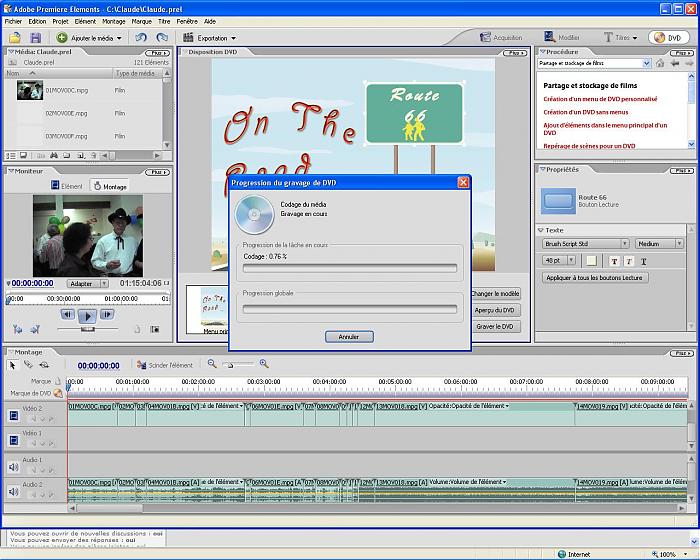Click the Marque clip marker icon
The height and width of the screenshot is (560, 700).
[x=58, y=381]
